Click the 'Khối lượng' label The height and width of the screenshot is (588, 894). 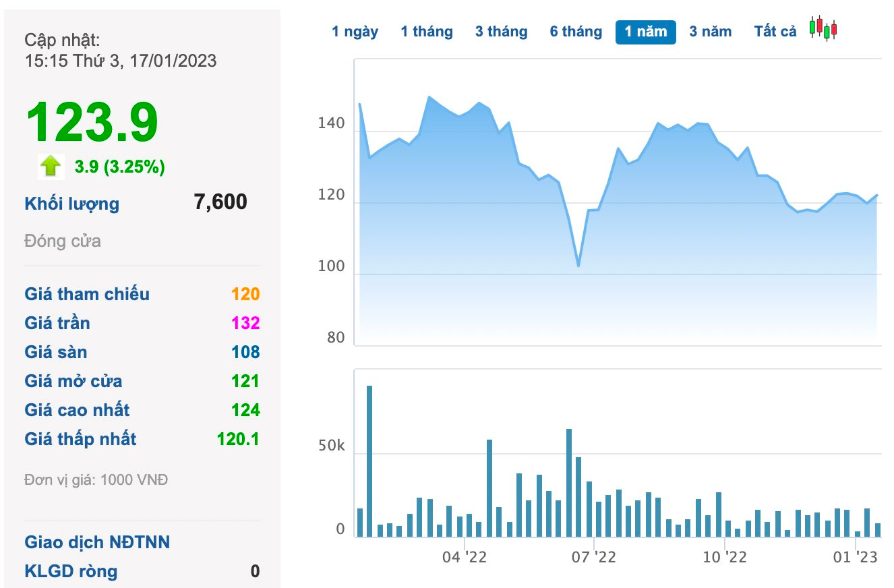72,204
